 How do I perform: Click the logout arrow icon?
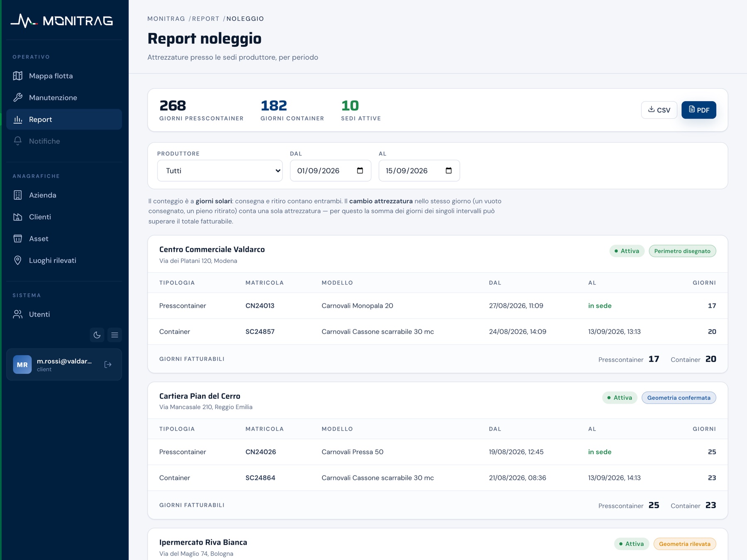[108, 365]
